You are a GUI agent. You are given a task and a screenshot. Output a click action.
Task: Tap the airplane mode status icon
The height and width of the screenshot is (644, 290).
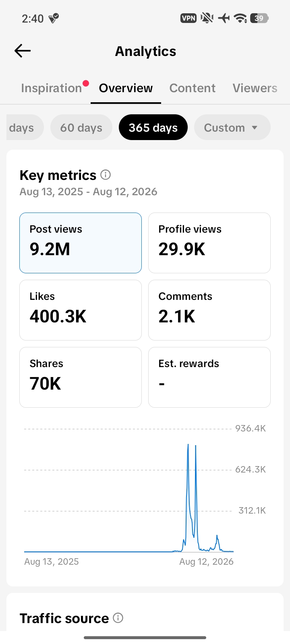(x=224, y=18)
